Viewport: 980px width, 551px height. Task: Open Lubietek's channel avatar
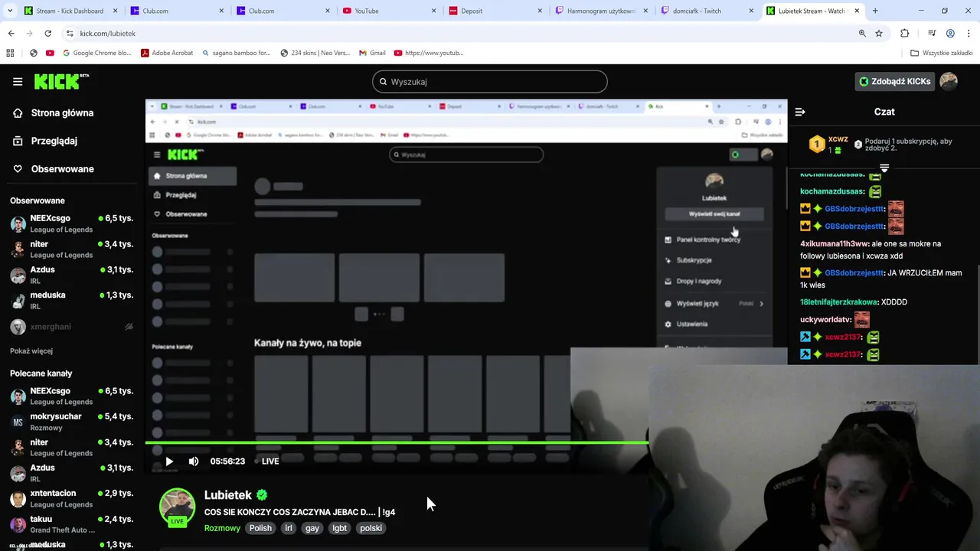(x=177, y=507)
